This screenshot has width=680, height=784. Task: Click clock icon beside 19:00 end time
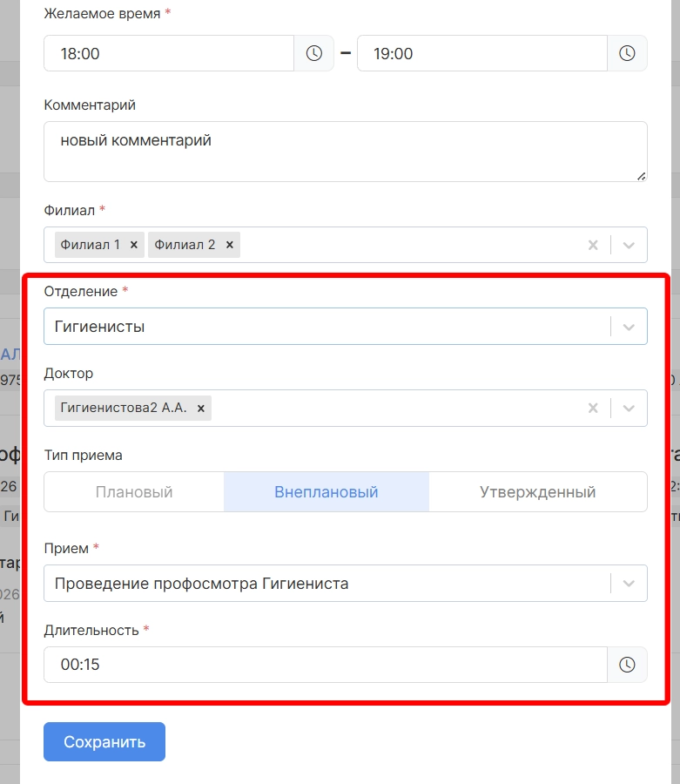click(627, 53)
